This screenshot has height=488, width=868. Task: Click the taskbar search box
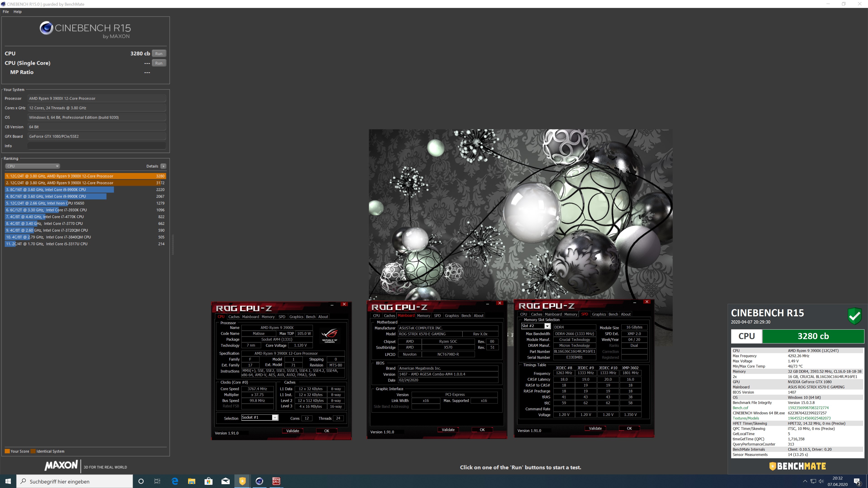74,481
